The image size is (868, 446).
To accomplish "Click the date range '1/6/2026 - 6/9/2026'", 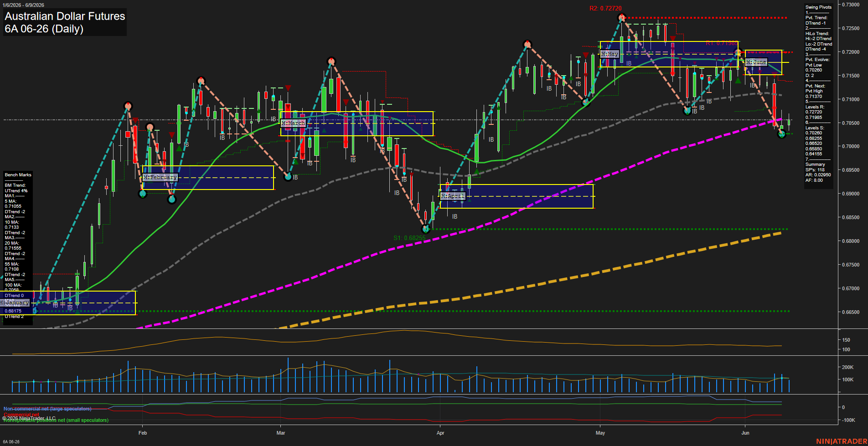I will point(23,5).
